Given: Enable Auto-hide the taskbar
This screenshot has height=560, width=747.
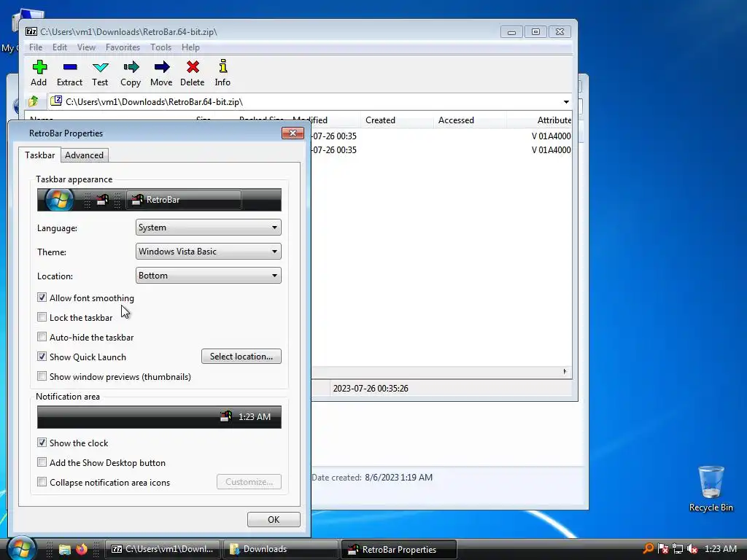Looking at the screenshot, I should click(42, 337).
